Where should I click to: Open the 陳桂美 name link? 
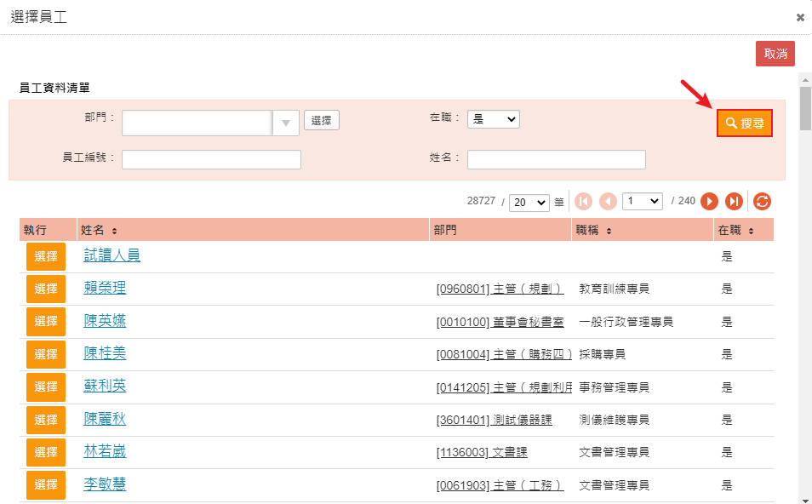[x=105, y=352]
